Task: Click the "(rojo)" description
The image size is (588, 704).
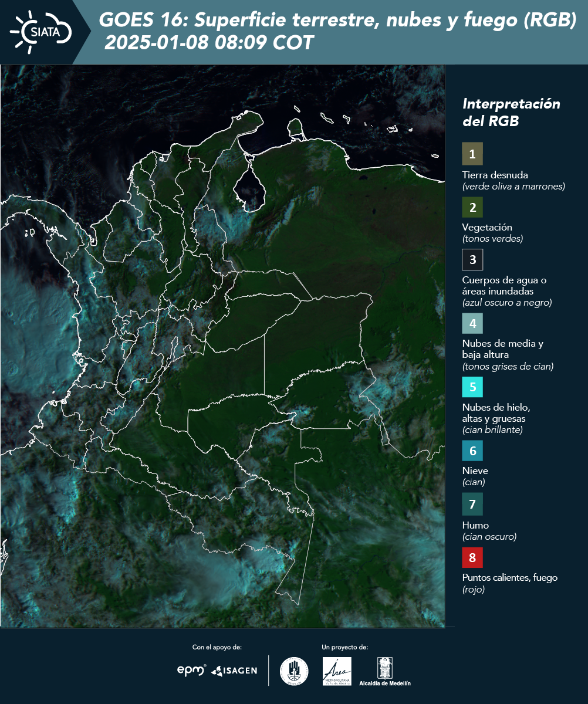Action: tap(474, 590)
